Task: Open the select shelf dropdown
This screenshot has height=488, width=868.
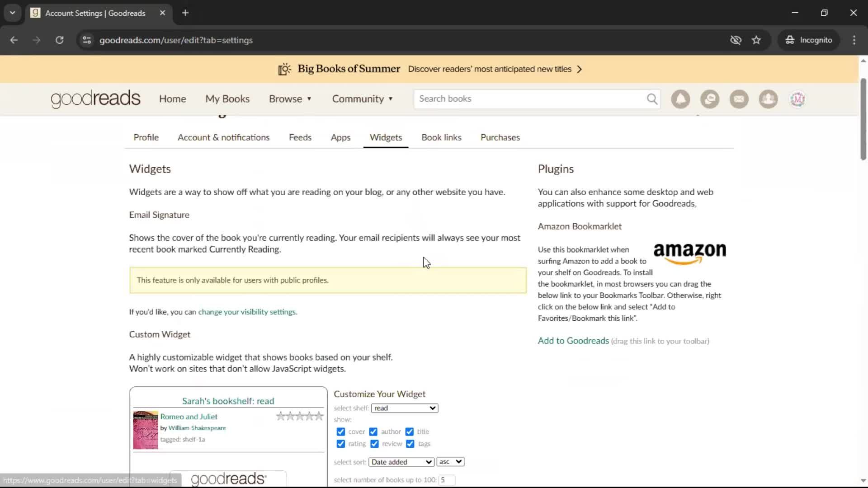Action: click(405, 408)
